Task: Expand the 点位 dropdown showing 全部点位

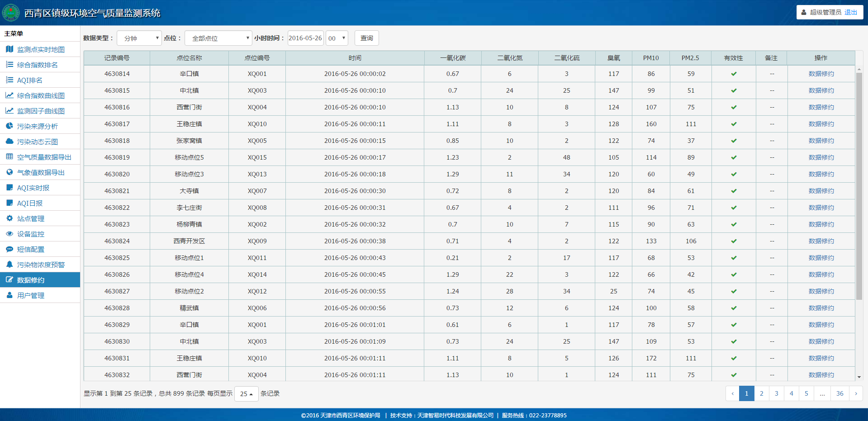Action: [218, 38]
